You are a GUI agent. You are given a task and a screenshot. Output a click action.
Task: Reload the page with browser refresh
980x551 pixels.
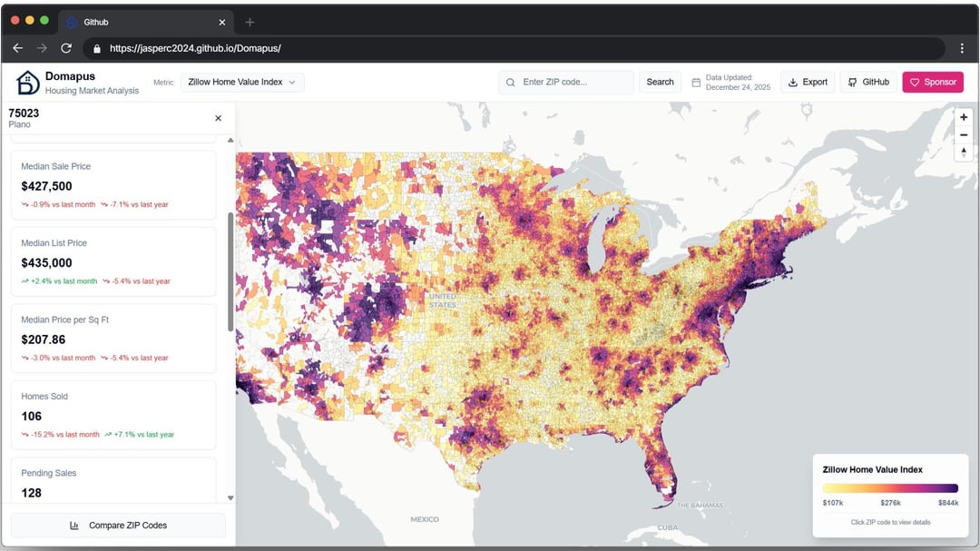66,48
